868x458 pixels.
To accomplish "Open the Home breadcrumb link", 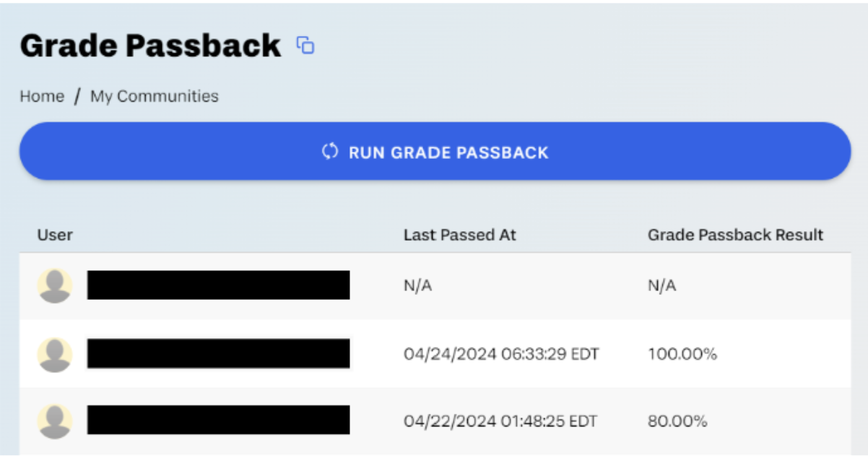I will [42, 96].
